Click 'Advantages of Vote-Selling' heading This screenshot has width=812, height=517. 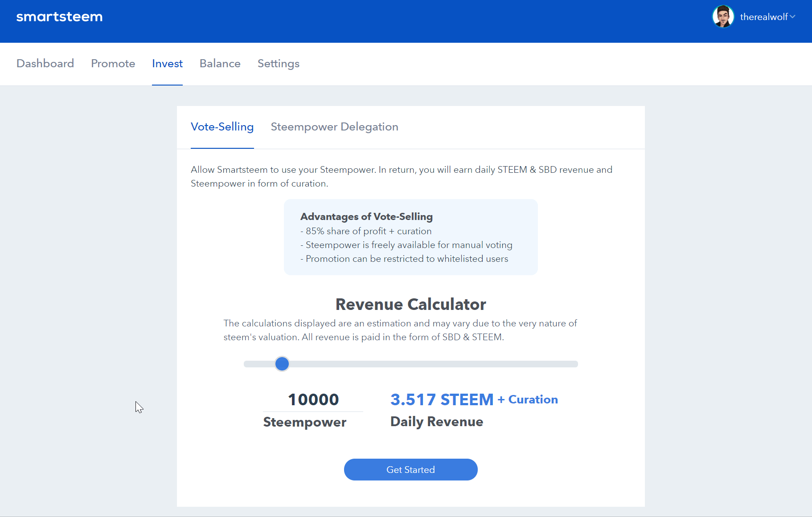pyautogui.click(x=366, y=216)
